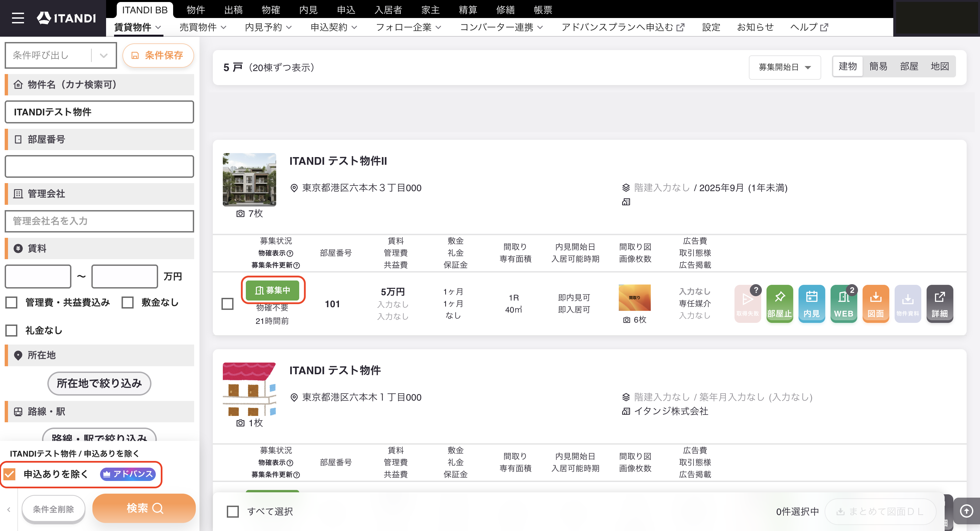Click the scroll-to-top arrow icon
Viewport: 980px width, 531px height.
click(x=966, y=510)
